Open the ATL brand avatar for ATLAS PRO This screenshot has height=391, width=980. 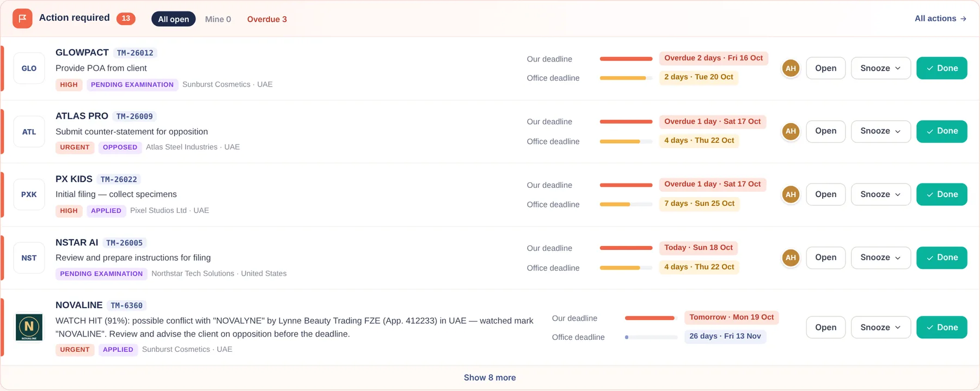[29, 132]
